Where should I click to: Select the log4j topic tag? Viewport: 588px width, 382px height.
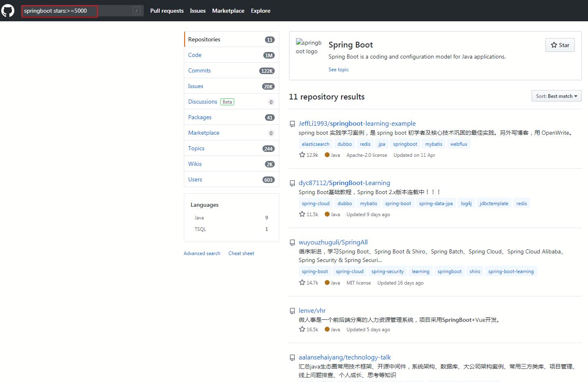tap(466, 203)
